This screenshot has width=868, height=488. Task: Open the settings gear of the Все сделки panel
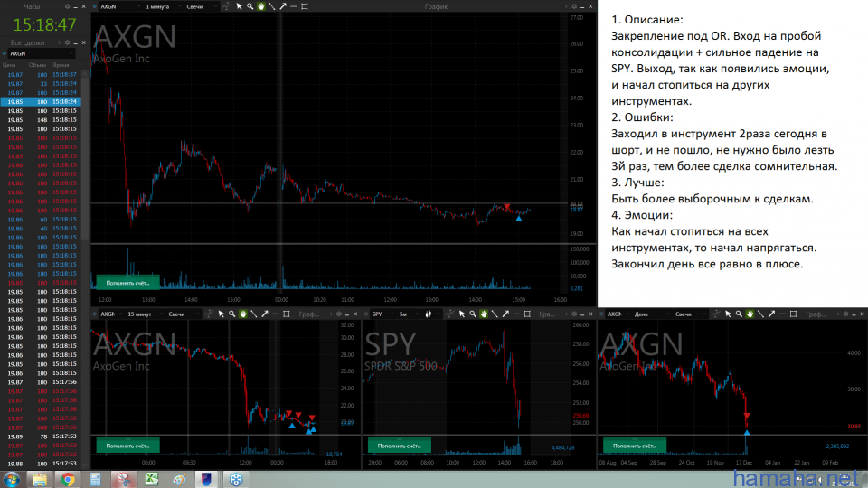click(x=68, y=42)
